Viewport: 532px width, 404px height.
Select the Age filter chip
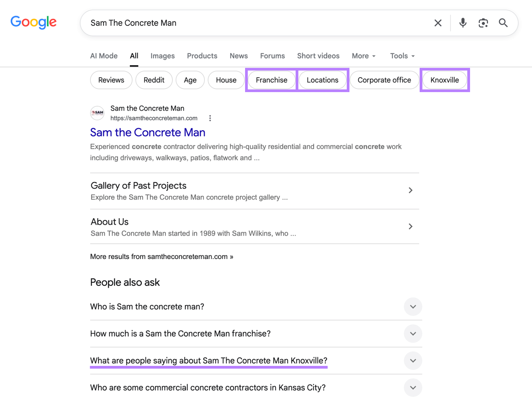(x=190, y=80)
